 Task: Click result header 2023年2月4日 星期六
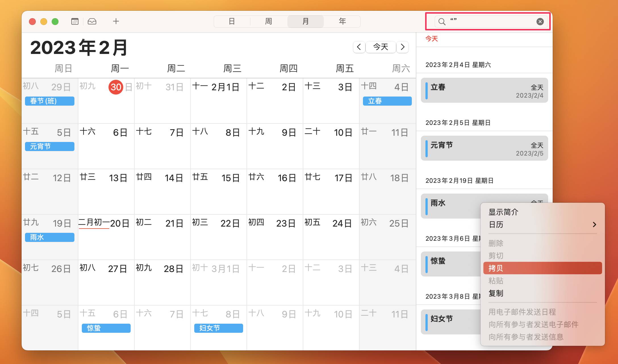[x=458, y=65]
